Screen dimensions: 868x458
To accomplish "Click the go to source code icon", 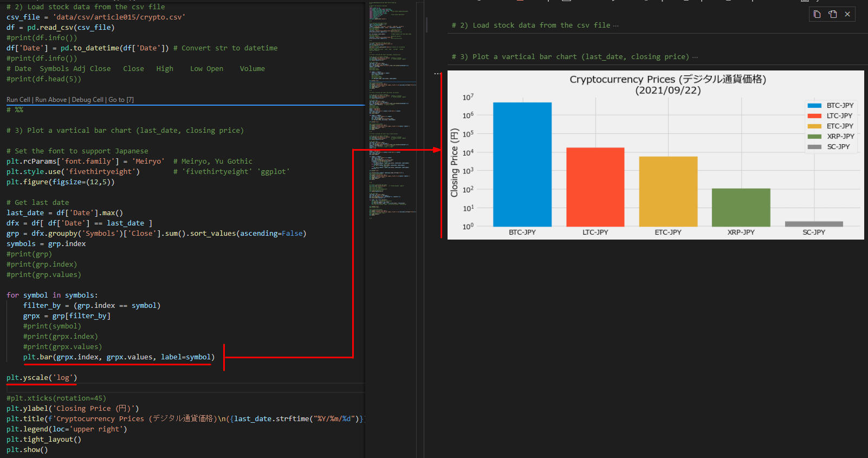I will (833, 14).
